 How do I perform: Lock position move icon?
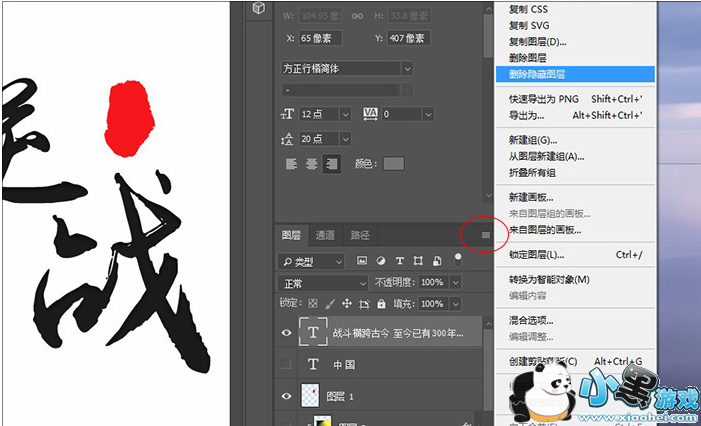coord(347,304)
